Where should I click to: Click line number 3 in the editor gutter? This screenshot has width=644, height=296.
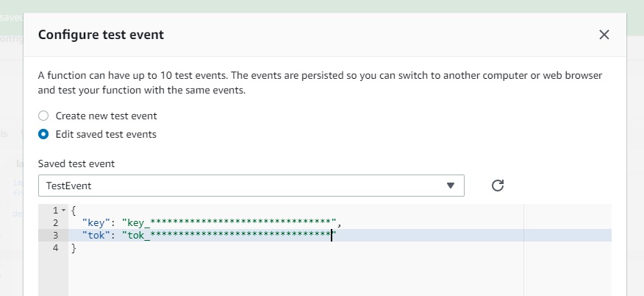pyautogui.click(x=55, y=236)
